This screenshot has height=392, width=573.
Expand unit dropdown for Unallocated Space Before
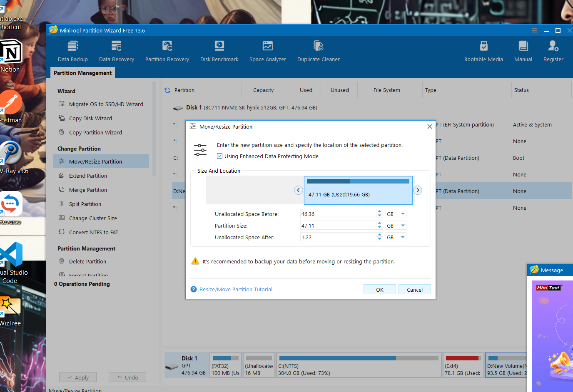pos(403,214)
